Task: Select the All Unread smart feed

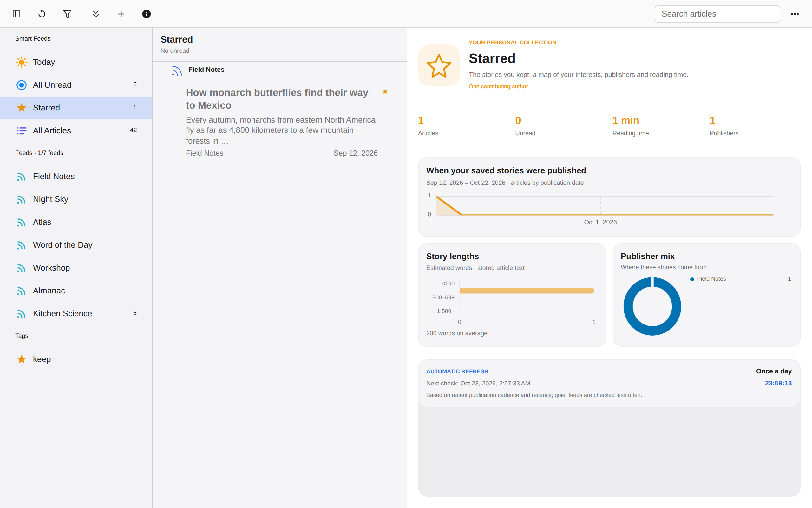Action: click(x=76, y=85)
